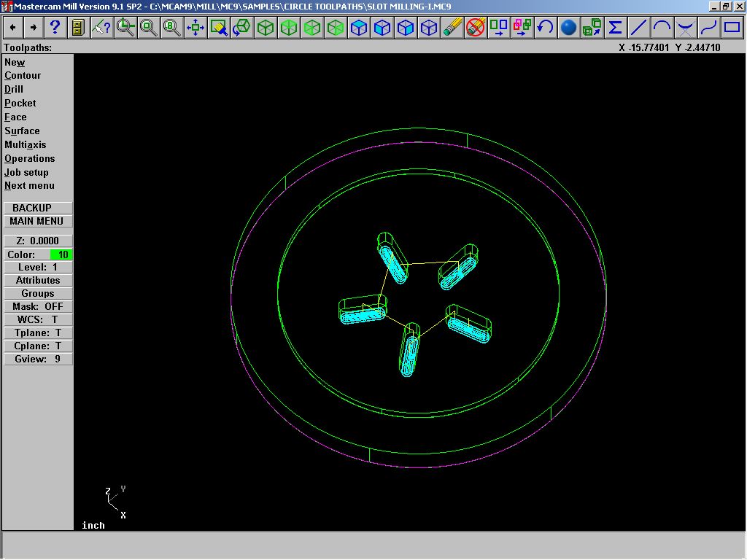The width and height of the screenshot is (747, 560).
Task: Go to Next menu
Action: 29,186
